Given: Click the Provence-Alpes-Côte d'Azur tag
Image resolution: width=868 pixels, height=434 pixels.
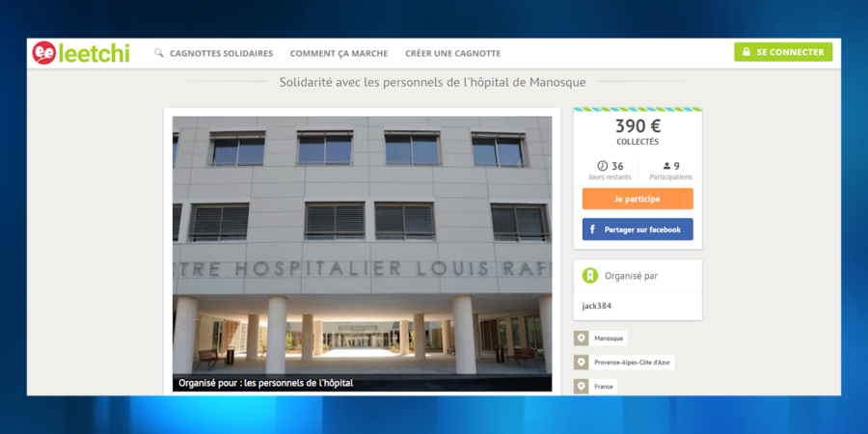Looking at the screenshot, I should tap(632, 363).
